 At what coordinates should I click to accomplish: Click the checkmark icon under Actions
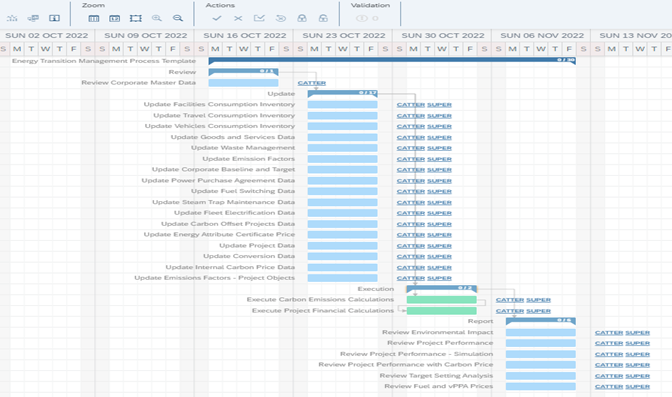tap(217, 18)
